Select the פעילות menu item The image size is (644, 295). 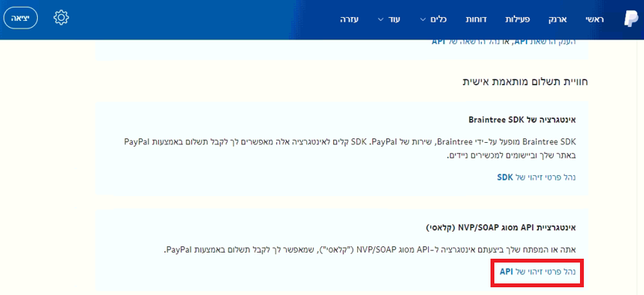(x=517, y=19)
